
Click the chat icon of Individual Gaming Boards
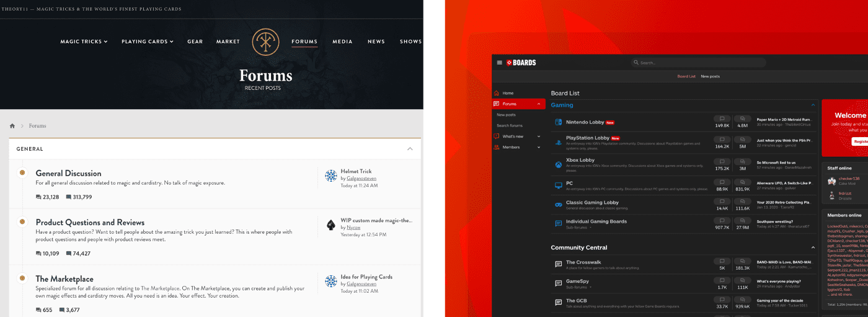[559, 223]
